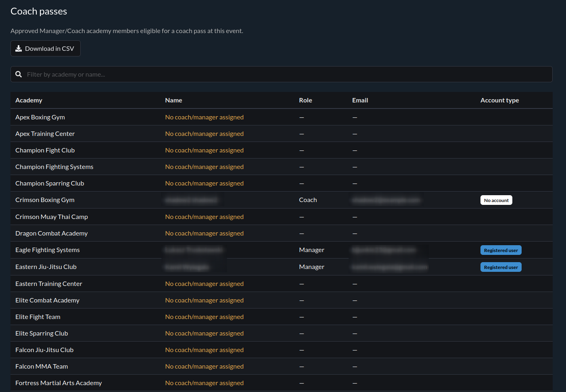
Task: Click the Download in CSV button
Action: pos(46,48)
